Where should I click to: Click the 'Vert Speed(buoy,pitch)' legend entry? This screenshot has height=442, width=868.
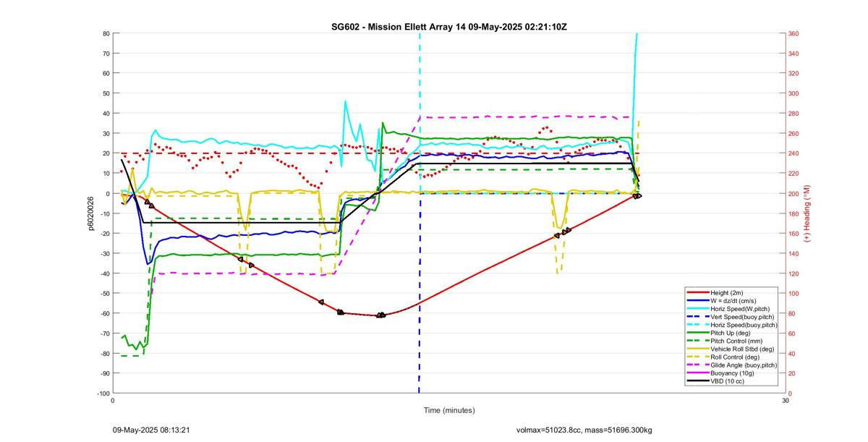click(731, 317)
